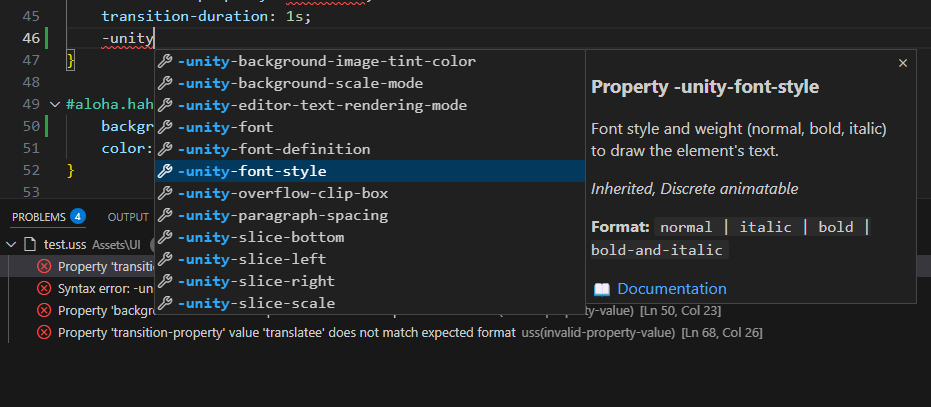Pick -unity-paragraph-spacing from the suggestions
931x407 pixels.
[282, 215]
